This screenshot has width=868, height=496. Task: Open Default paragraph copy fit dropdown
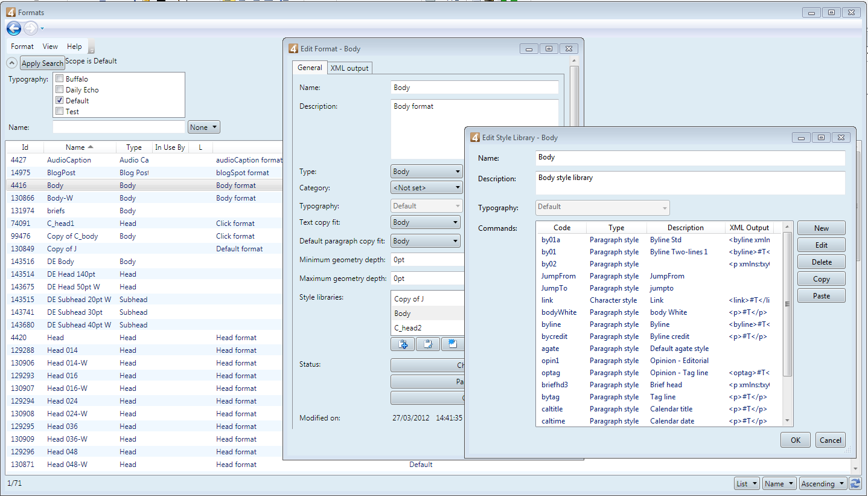[x=426, y=241]
